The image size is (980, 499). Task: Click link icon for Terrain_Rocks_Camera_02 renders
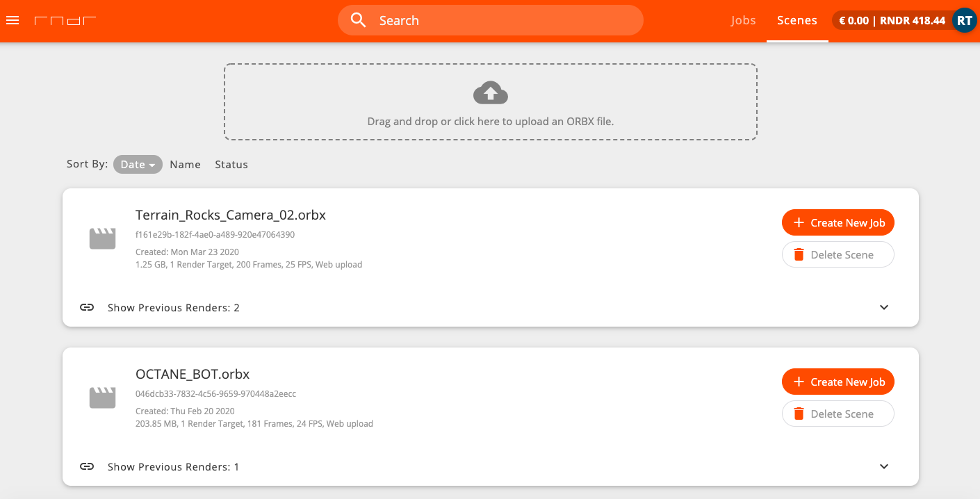coord(87,307)
